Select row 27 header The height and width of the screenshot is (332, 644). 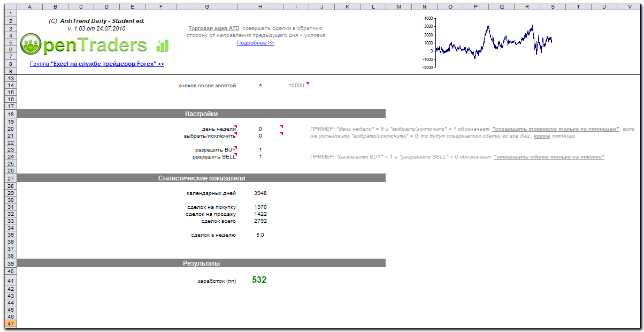click(10, 178)
